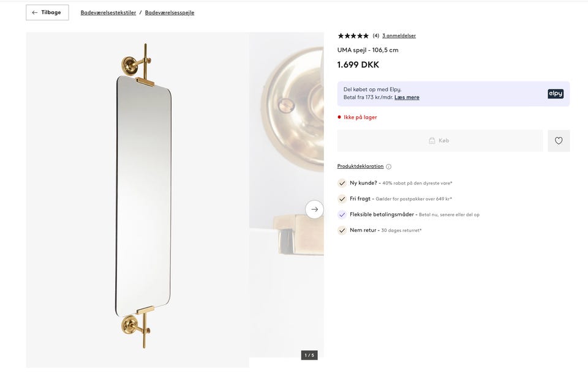Click the Fleksible betalingsmåder checkmark icon

tap(342, 215)
